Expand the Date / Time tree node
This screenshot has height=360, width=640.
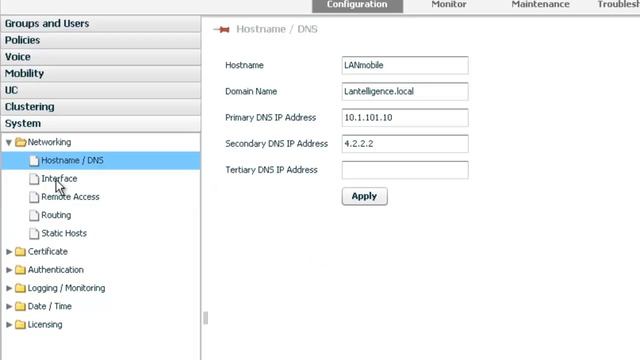9,306
